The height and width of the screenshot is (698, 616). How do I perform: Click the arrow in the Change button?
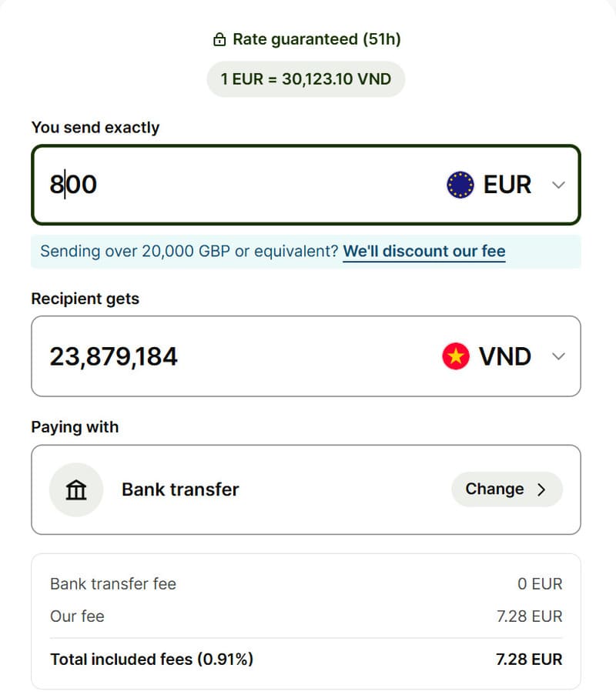541,489
